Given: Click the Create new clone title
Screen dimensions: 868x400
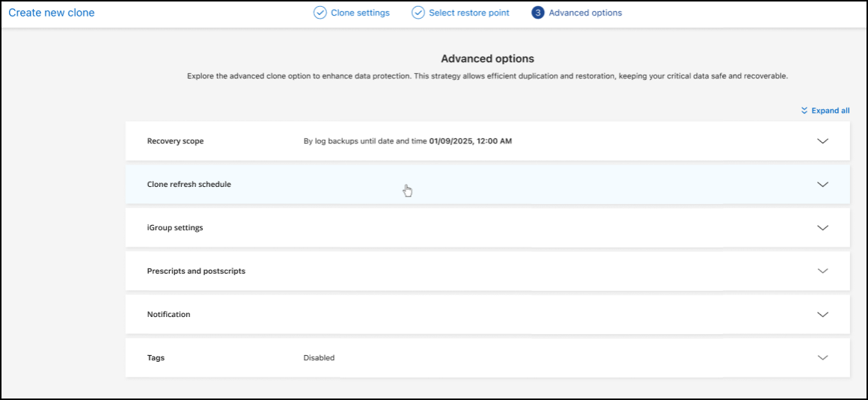Looking at the screenshot, I should click(52, 13).
